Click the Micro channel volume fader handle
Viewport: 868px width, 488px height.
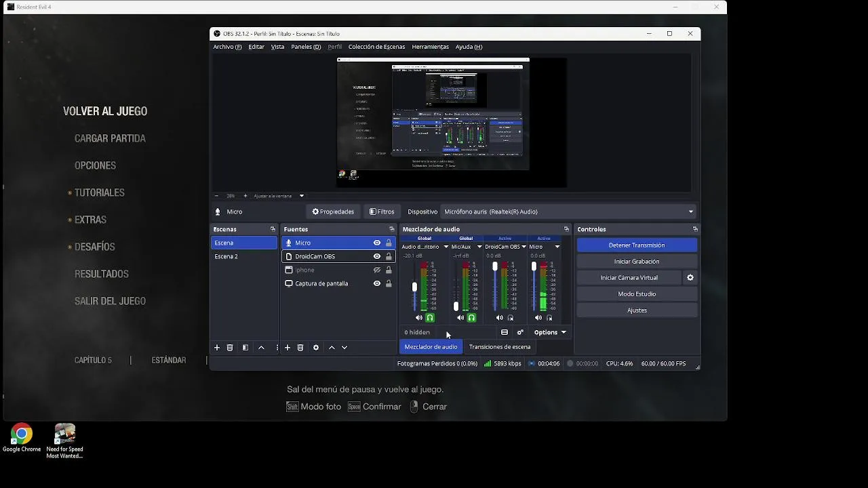click(x=534, y=266)
